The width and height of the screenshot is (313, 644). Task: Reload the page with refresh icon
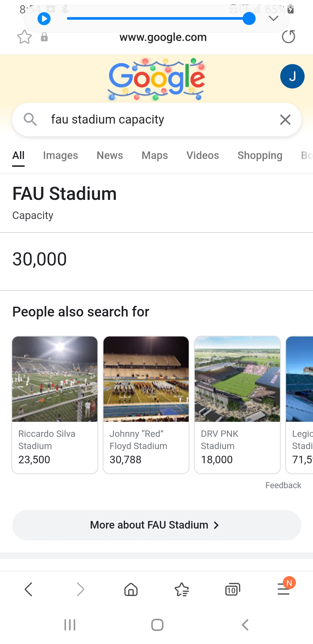pos(288,37)
